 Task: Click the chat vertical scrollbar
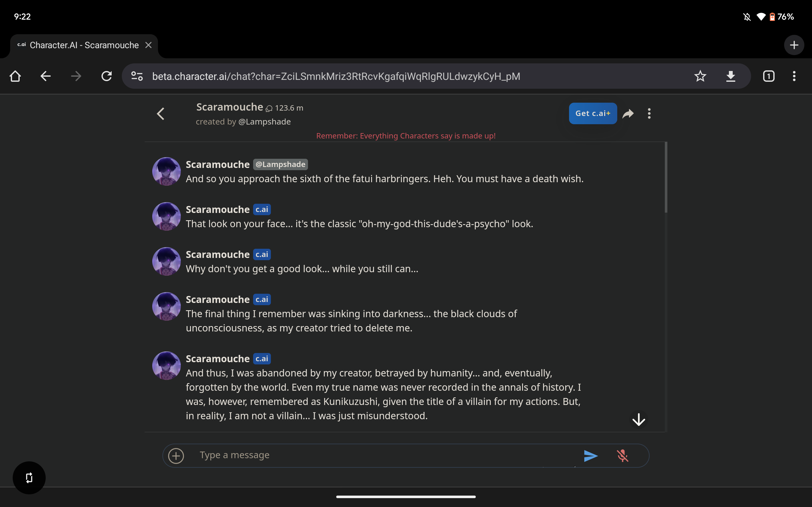pos(666,178)
